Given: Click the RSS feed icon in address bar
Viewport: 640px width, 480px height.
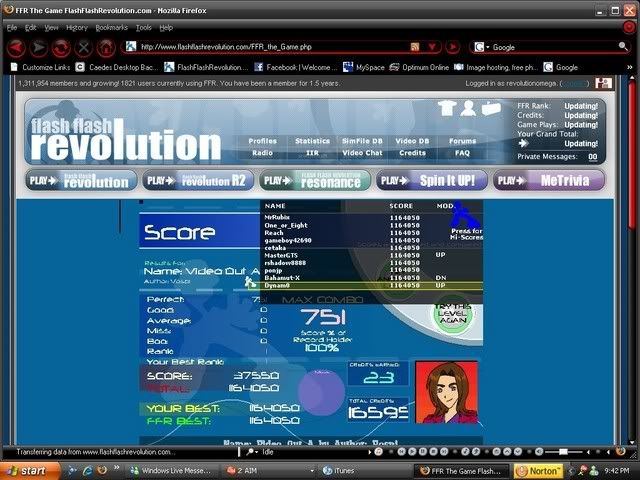Looking at the screenshot, I should click(414, 47).
